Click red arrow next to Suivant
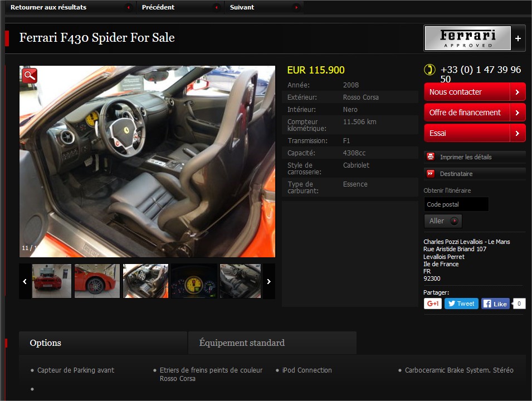The width and height of the screenshot is (532, 401). pyautogui.click(x=296, y=7)
